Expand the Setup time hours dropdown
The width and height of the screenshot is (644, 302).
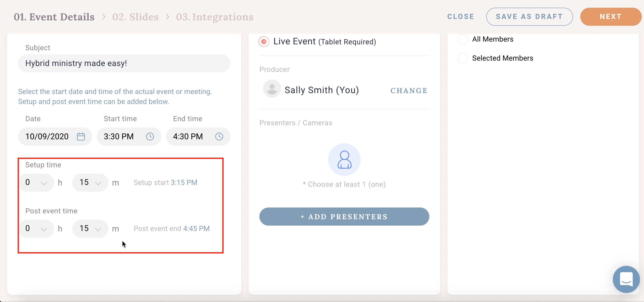click(x=36, y=182)
